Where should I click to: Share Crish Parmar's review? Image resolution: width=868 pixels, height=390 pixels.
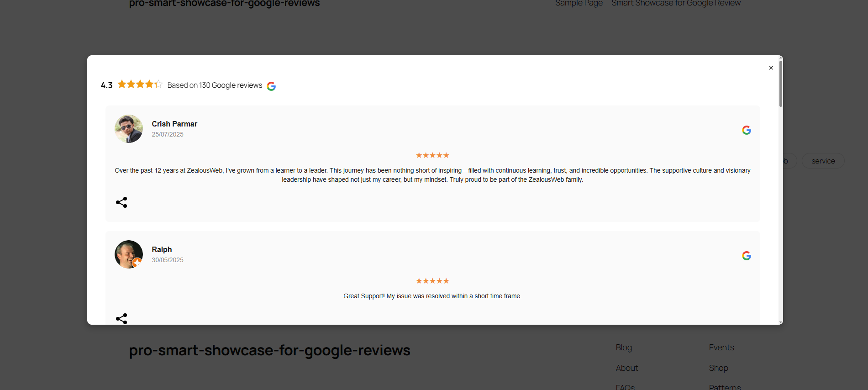coord(121,202)
